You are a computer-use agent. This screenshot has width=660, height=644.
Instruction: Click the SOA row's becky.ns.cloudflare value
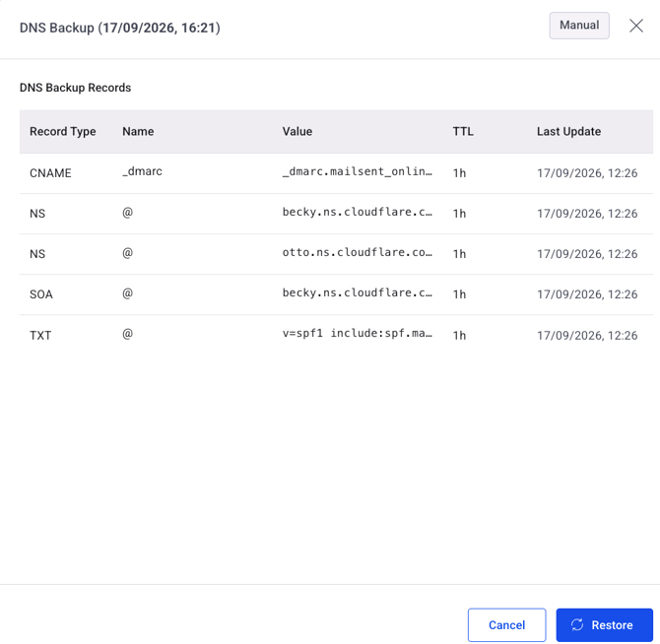tap(358, 292)
